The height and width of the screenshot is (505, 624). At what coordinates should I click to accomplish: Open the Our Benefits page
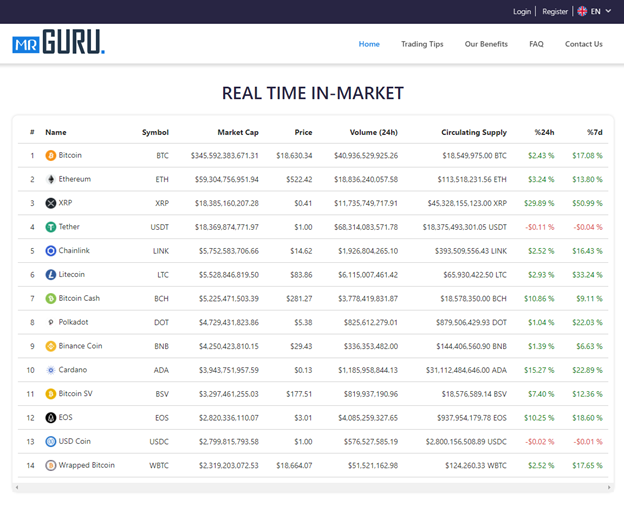point(486,44)
